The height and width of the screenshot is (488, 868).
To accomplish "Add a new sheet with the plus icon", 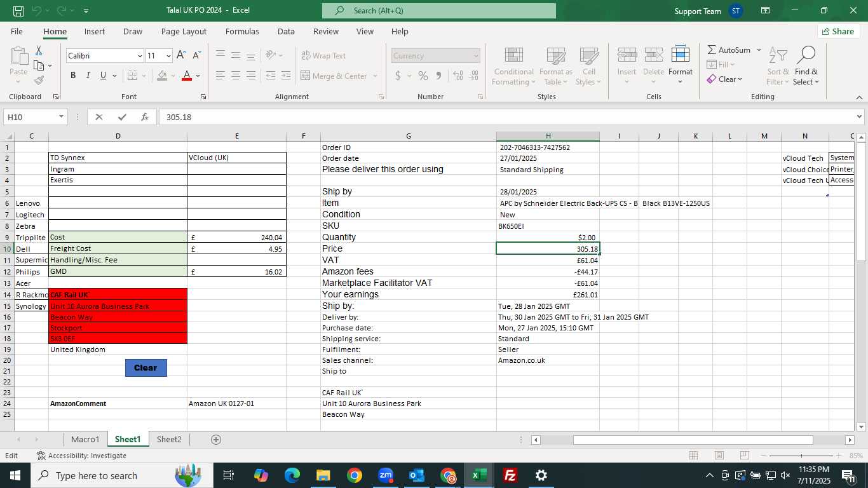I will (216, 440).
